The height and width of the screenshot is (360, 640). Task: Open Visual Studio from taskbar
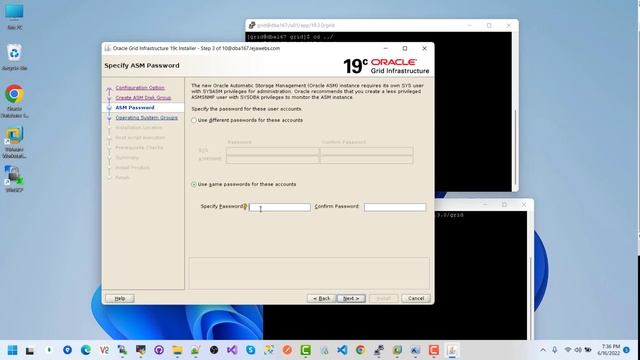click(x=232, y=350)
